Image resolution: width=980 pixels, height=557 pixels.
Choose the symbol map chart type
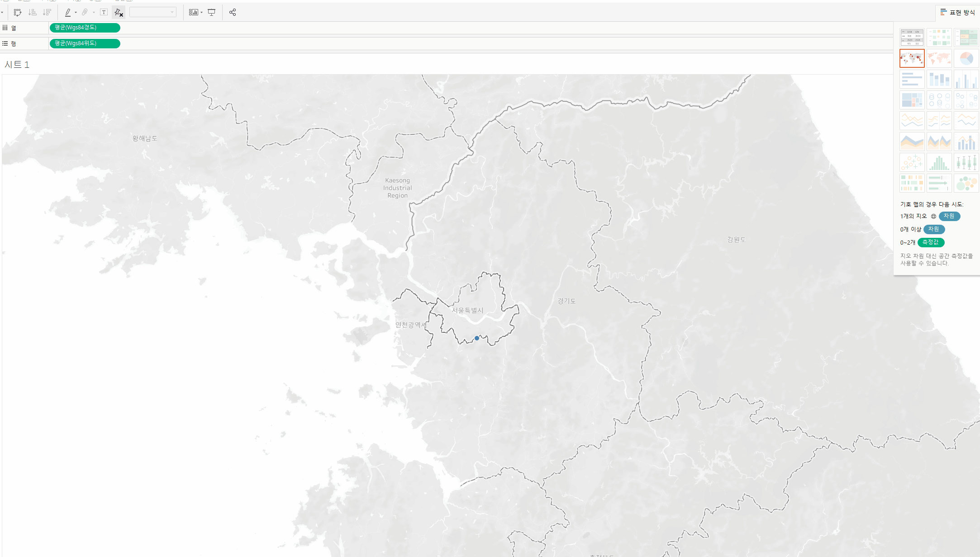tap(912, 58)
